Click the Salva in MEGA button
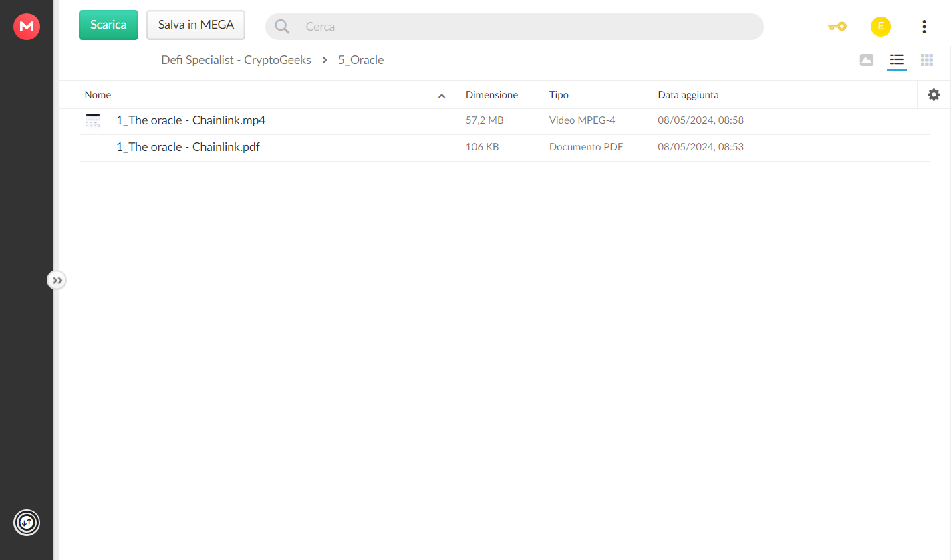Screen dimensions: 951x560 pos(196,25)
